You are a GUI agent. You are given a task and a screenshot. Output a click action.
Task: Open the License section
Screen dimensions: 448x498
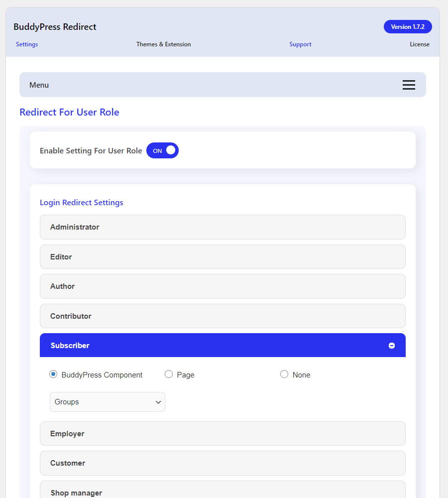coord(420,44)
